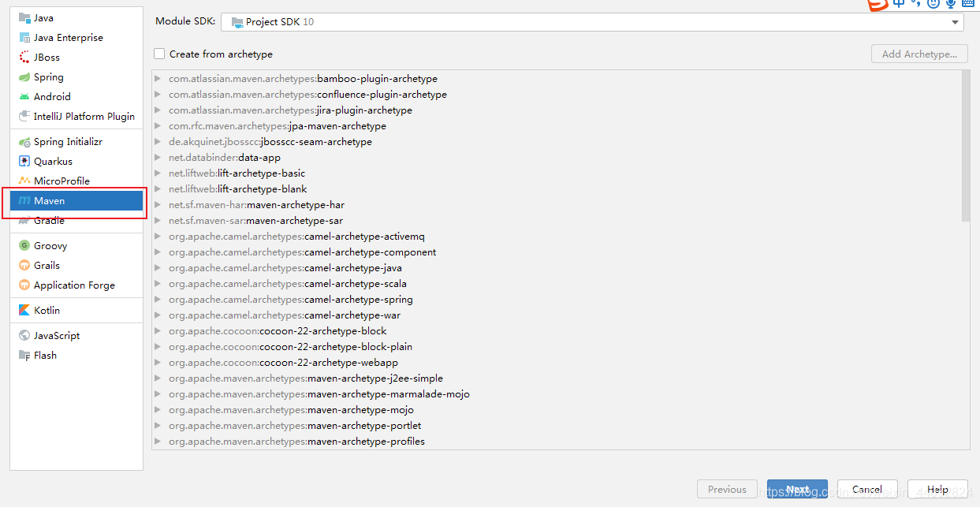Select JavaScript project type
The image size is (980, 507).
click(x=76, y=335)
